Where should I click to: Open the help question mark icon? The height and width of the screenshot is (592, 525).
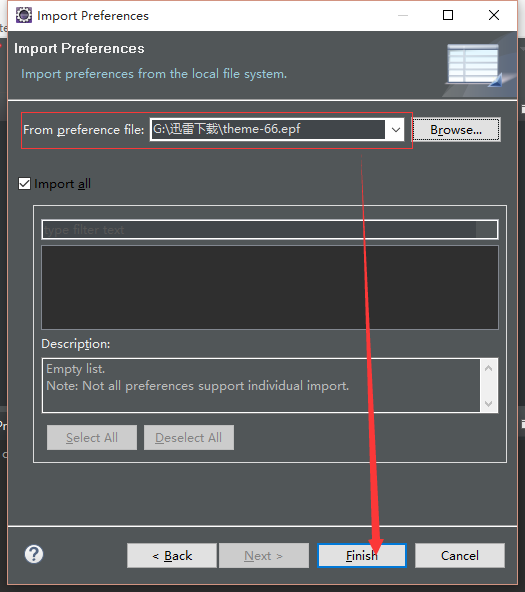[34, 554]
